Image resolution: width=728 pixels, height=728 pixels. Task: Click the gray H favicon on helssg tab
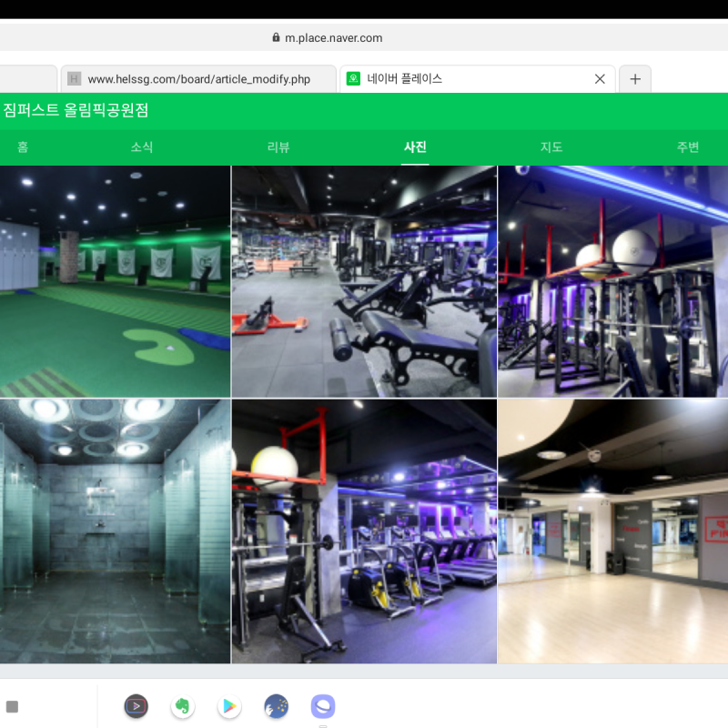(x=74, y=79)
